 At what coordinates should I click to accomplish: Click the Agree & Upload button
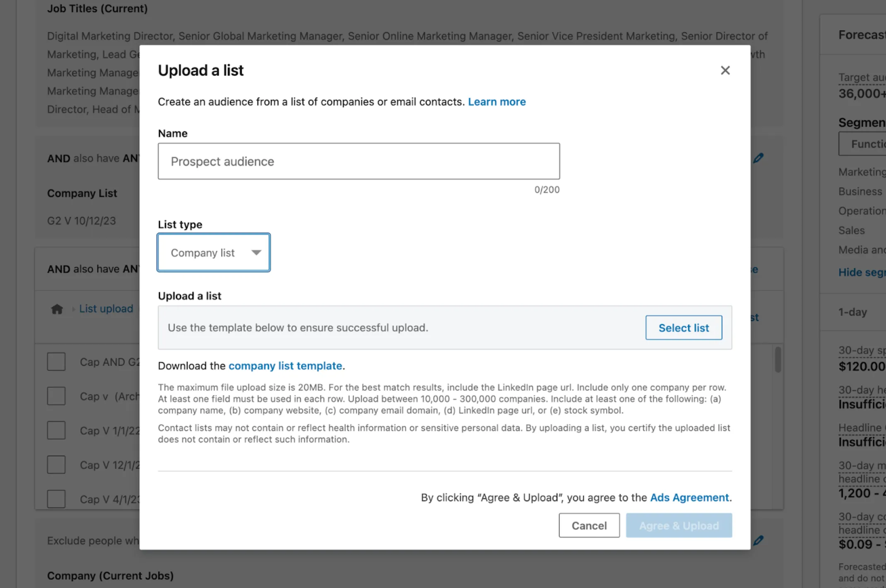click(x=679, y=525)
